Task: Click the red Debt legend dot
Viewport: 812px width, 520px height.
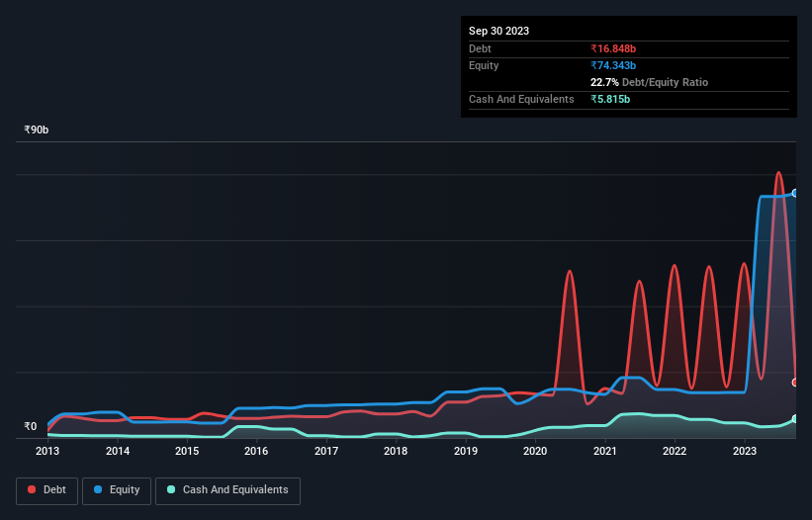Action: [x=32, y=489]
